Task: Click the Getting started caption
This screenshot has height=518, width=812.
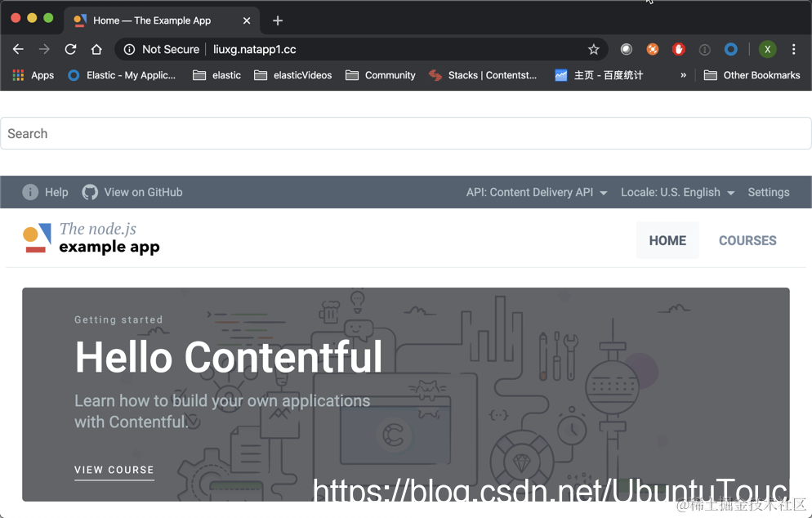Action: coord(118,319)
